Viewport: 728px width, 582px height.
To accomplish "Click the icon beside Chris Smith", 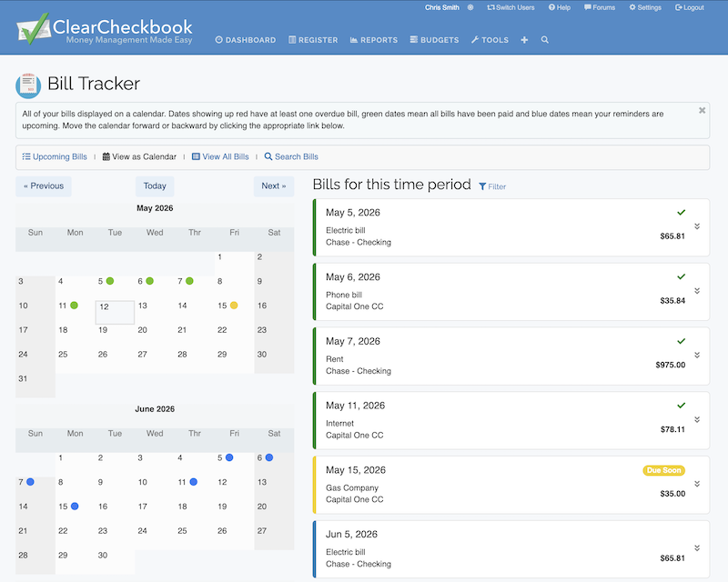I will click(470, 7).
